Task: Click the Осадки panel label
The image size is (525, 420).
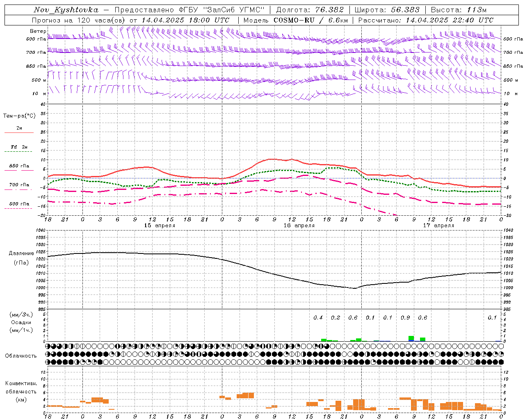Action: 21,322
